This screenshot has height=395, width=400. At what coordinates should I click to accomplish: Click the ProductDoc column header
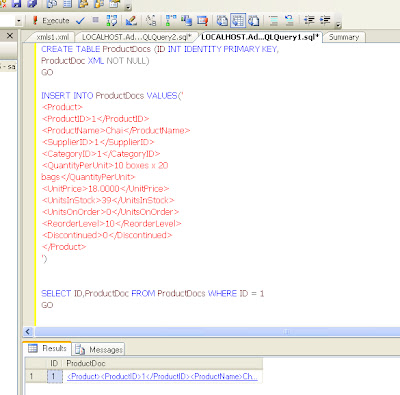coord(162,364)
